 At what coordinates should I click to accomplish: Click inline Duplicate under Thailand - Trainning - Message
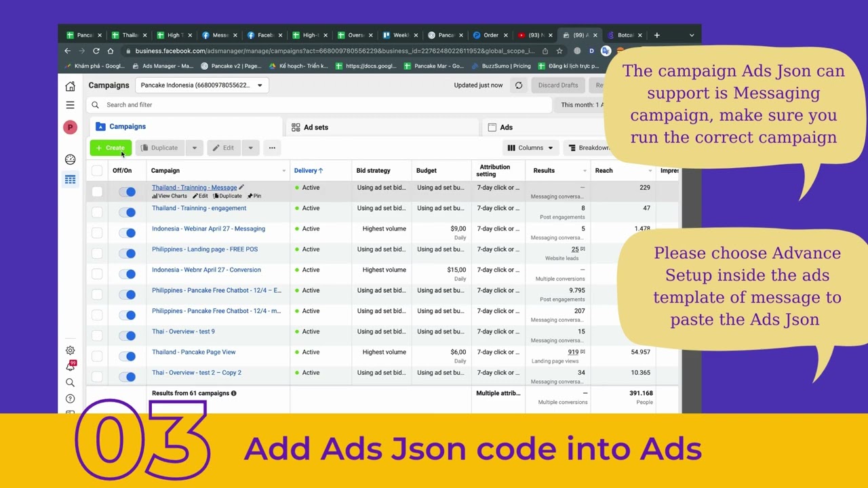coord(228,196)
